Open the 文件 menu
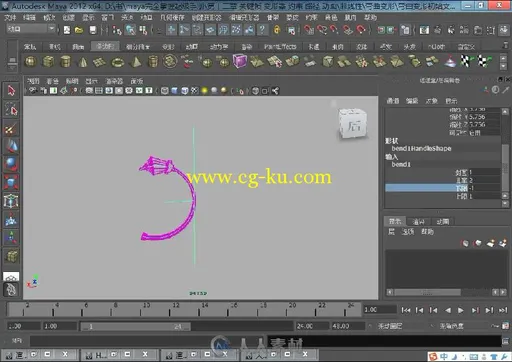 coord(10,17)
